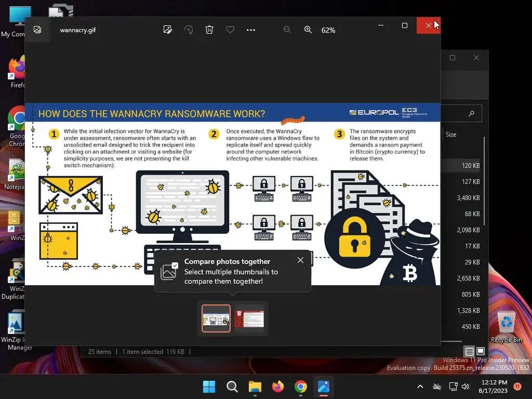Click the Explorer vertical scrollbar
This screenshot has width=532, height=399.
pos(484,181)
